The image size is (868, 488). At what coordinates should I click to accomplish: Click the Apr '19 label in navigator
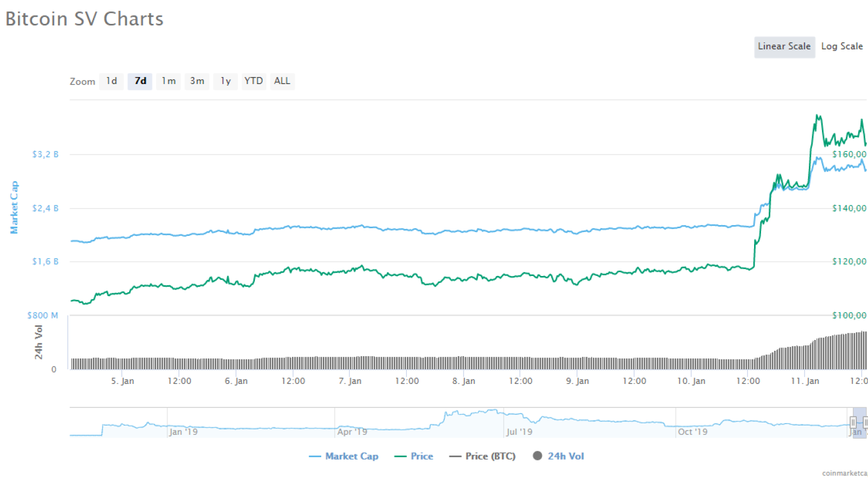pyautogui.click(x=352, y=432)
